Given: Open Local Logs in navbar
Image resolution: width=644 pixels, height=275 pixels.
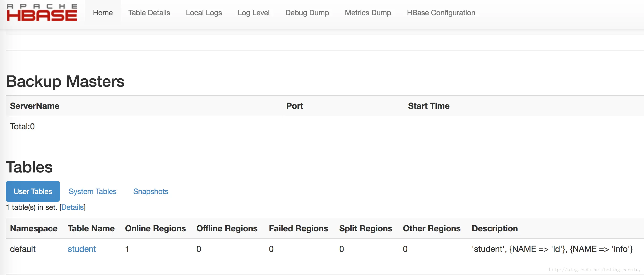Looking at the screenshot, I should click(x=204, y=13).
